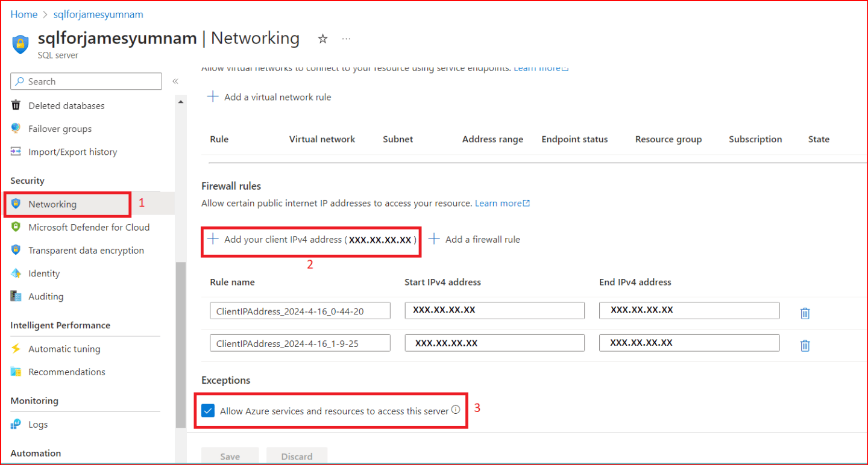This screenshot has height=465, width=868.
Task: Click sqlforjamesyumnam breadcrumb link
Action: 98,14
